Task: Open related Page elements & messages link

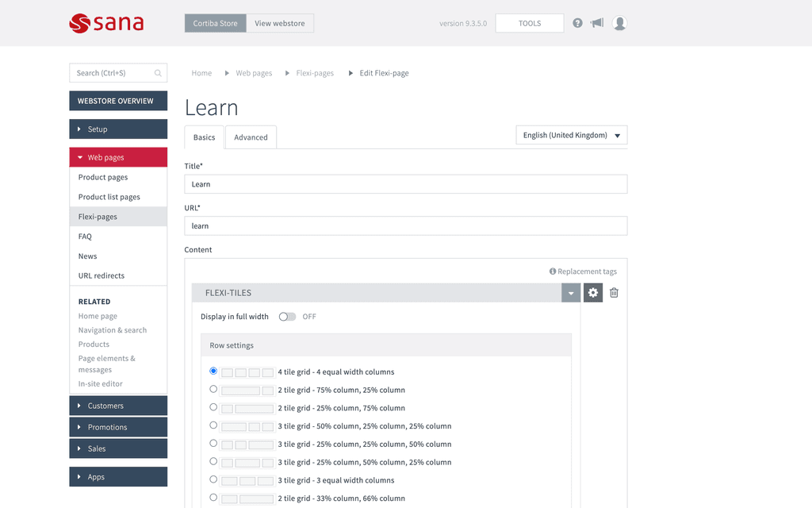Action: point(107,364)
